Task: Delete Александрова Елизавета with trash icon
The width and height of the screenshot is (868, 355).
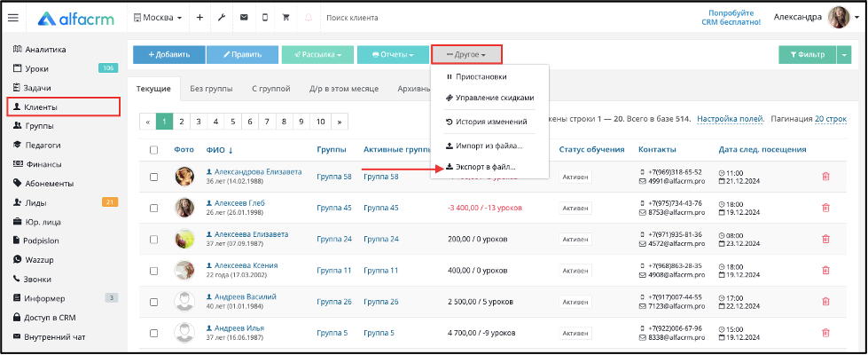Action: [x=825, y=177]
